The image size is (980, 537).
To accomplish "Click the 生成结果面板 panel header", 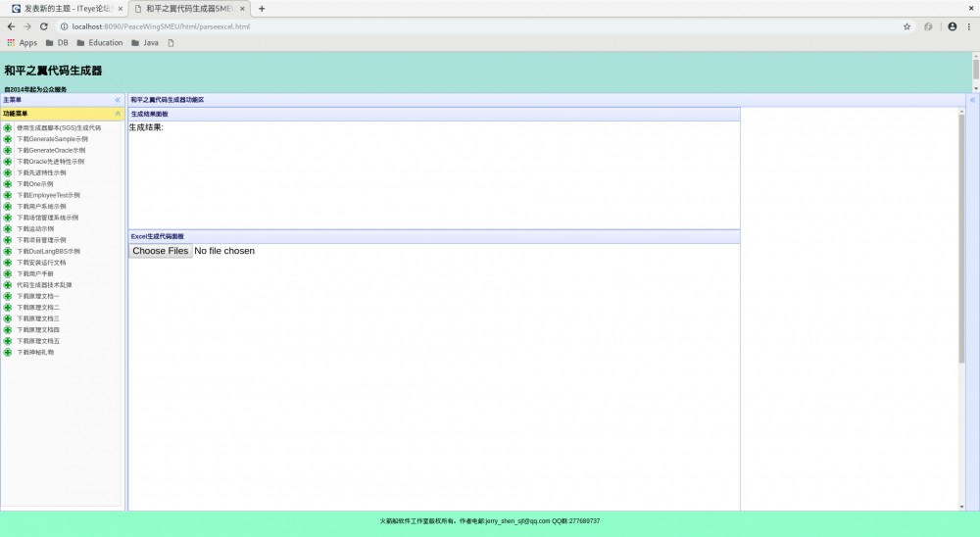I will click(x=434, y=114).
